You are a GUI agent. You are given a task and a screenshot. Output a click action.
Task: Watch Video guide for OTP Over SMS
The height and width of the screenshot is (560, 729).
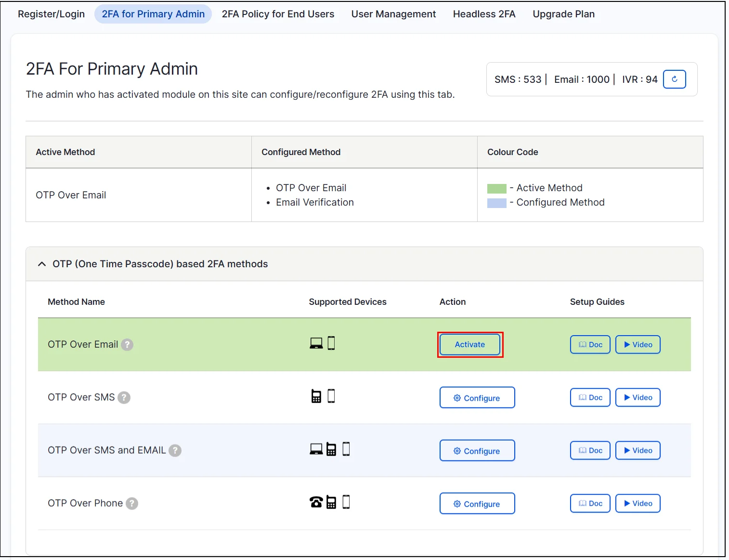click(638, 398)
